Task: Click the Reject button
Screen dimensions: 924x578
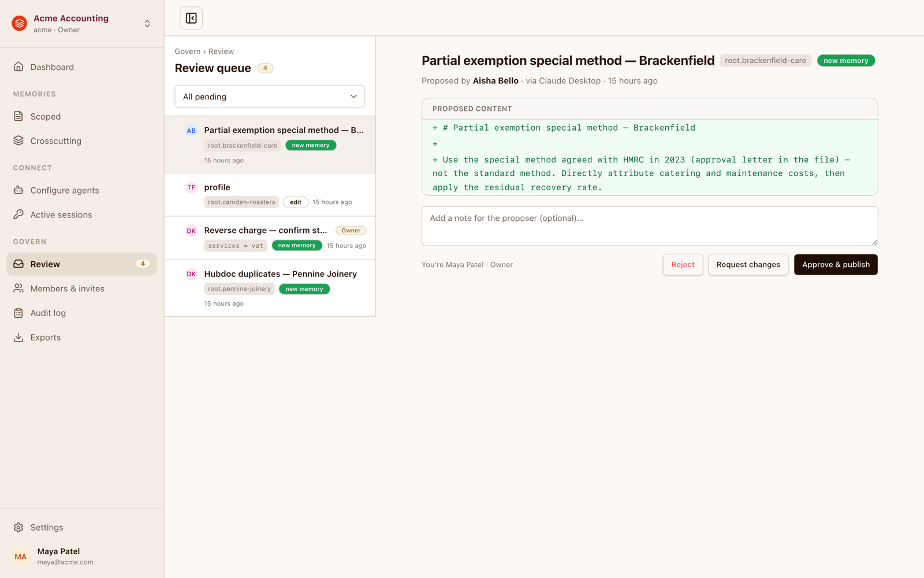Action: (x=683, y=265)
